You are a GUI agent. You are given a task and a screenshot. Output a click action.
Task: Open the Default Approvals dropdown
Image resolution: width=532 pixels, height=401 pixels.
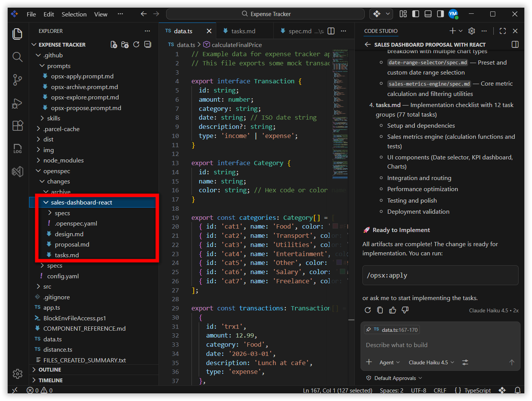click(x=394, y=378)
